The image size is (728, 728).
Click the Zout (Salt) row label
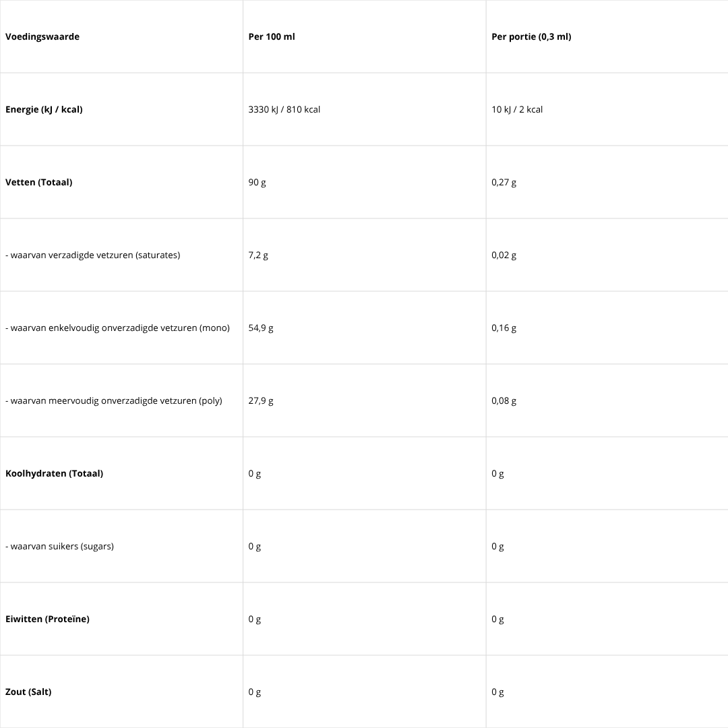28,692
